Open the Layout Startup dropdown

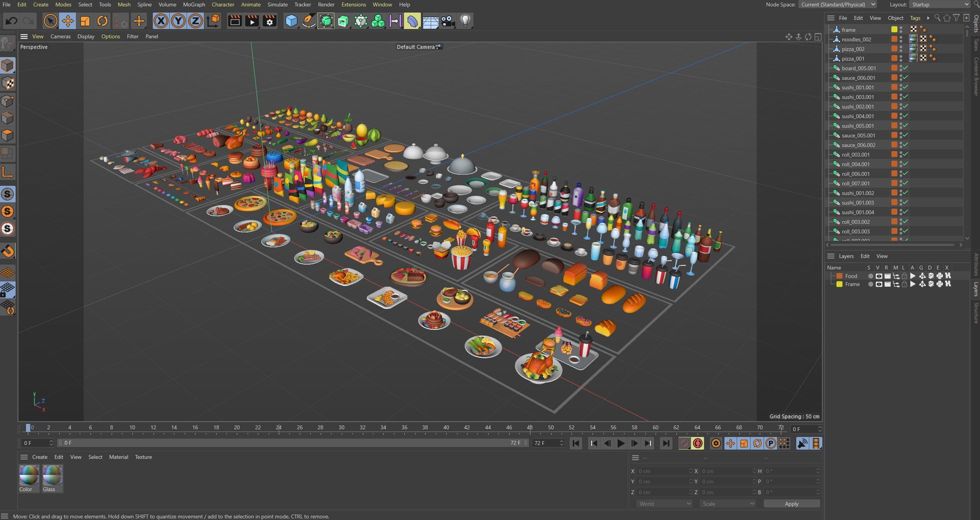tap(940, 5)
